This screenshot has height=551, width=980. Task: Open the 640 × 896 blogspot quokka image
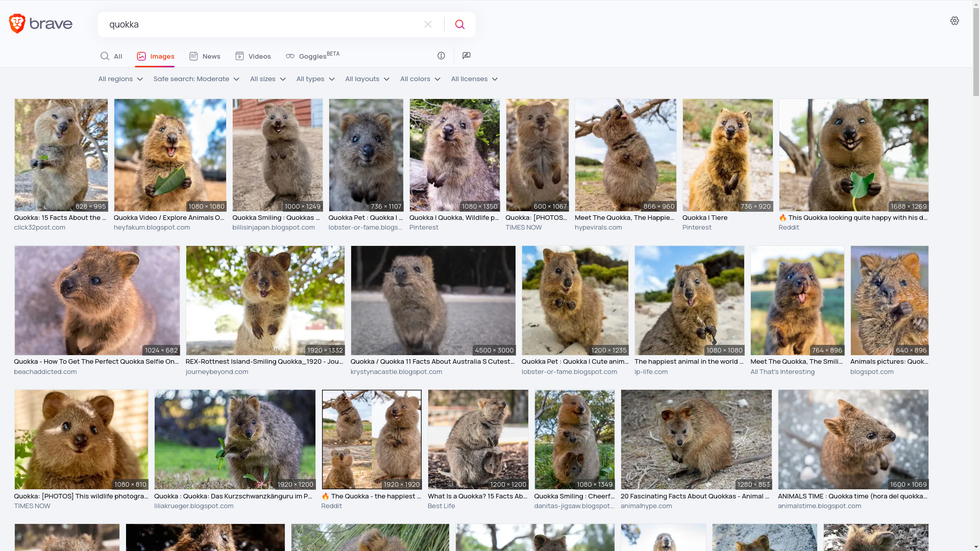(x=889, y=300)
